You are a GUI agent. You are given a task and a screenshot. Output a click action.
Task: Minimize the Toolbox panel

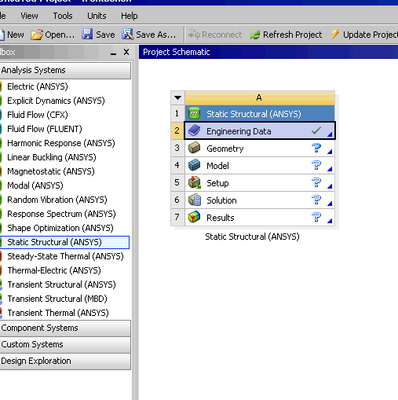(x=113, y=53)
